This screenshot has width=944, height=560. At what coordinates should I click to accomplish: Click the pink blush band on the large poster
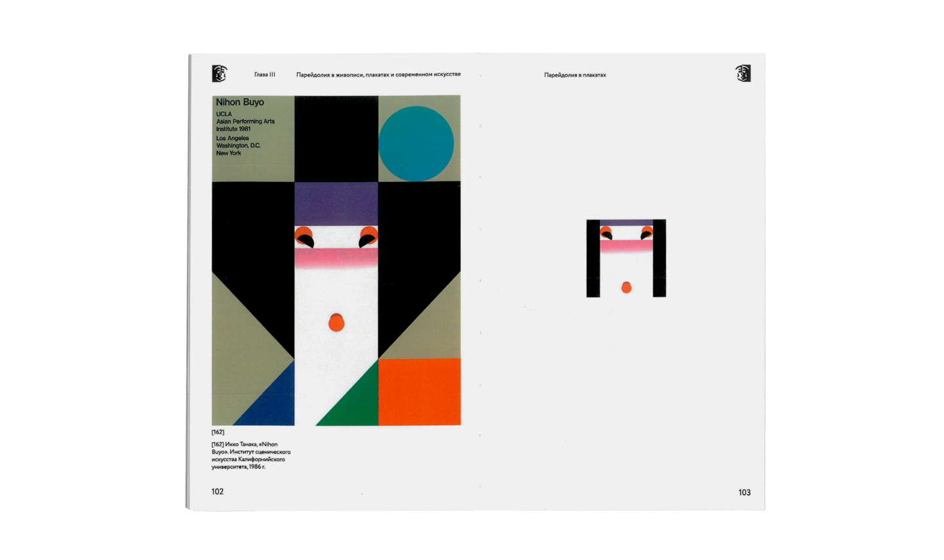click(336, 257)
